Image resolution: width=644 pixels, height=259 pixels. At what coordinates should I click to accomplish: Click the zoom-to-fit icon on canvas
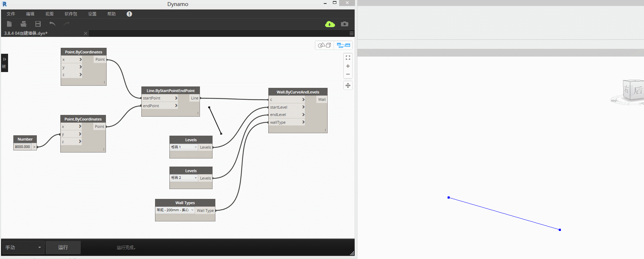coord(348,58)
